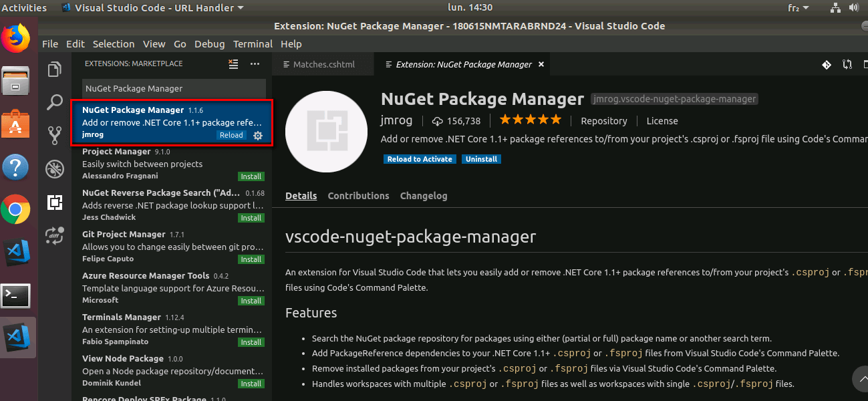Open the Terminal menu
Viewport: 868px width, 401px height.
[253, 44]
